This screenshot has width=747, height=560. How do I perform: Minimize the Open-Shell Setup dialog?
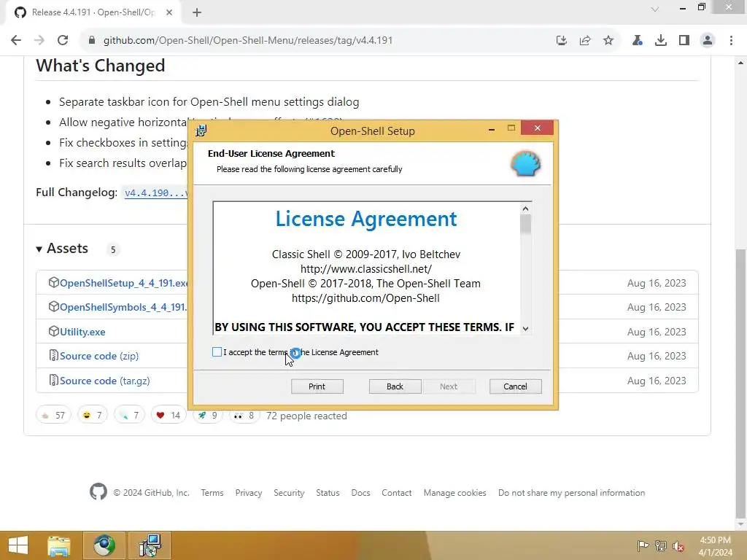(x=492, y=128)
